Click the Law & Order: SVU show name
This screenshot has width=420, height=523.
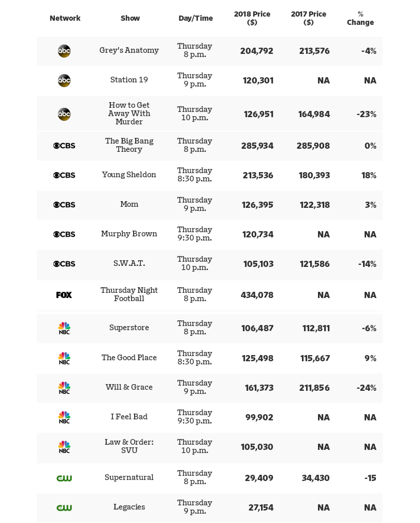[129, 446]
